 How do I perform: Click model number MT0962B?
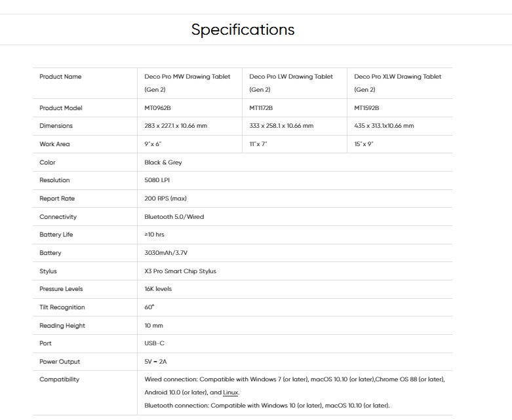point(157,108)
